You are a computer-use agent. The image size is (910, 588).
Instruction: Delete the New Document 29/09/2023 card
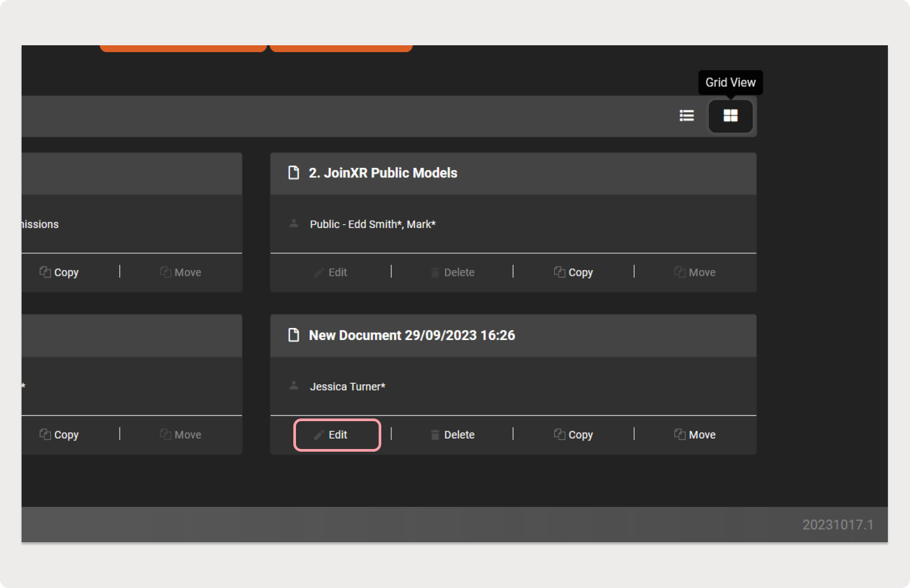click(453, 435)
